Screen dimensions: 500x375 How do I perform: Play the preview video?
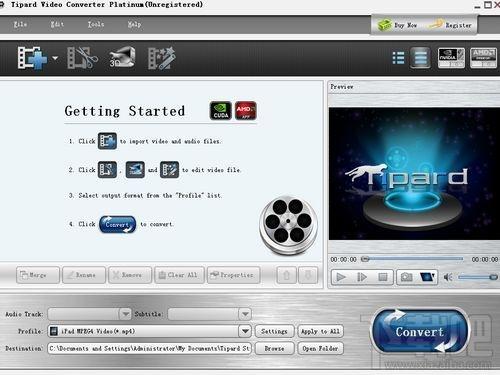pyautogui.click(x=341, y=277)
